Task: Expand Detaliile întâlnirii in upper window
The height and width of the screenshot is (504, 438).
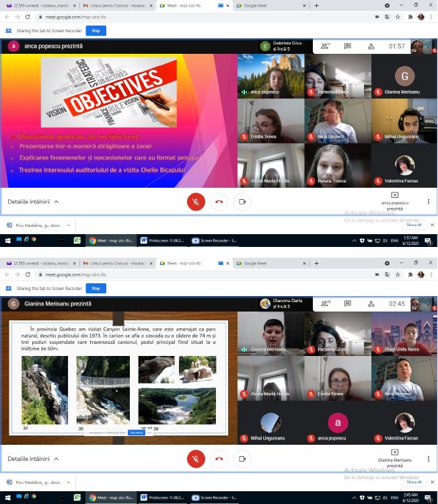Action: (x=33, y=202)
